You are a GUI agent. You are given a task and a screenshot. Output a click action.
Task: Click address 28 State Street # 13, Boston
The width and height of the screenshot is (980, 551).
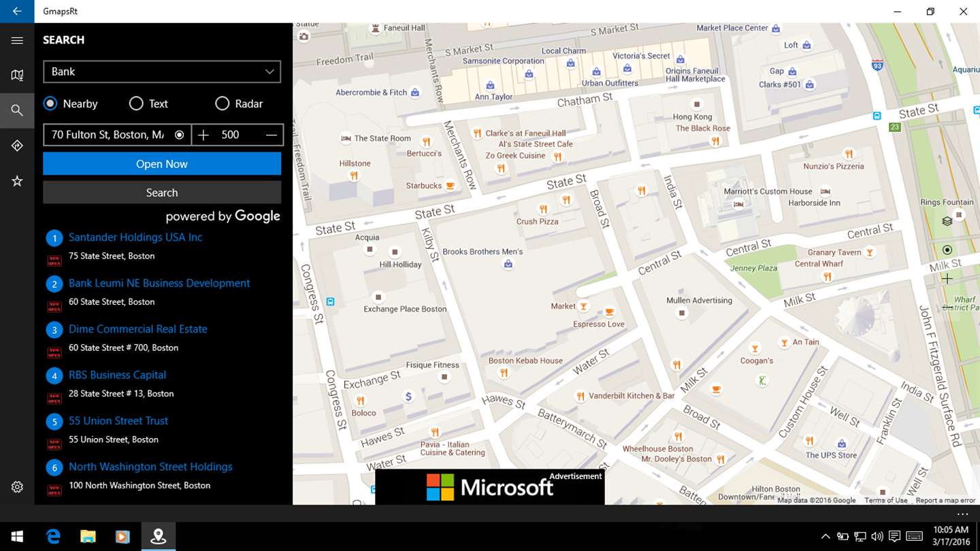(x=121, y=393)
